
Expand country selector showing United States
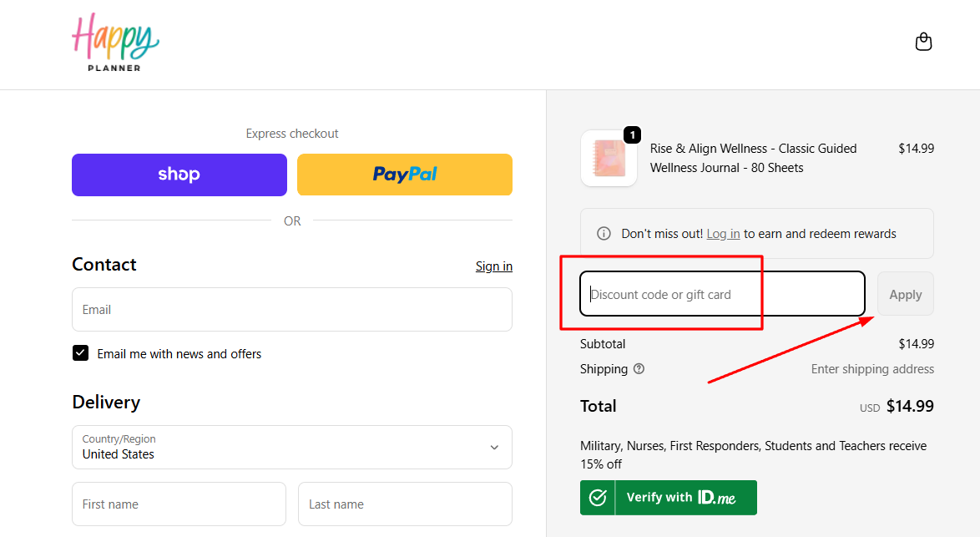pos(292,447)
